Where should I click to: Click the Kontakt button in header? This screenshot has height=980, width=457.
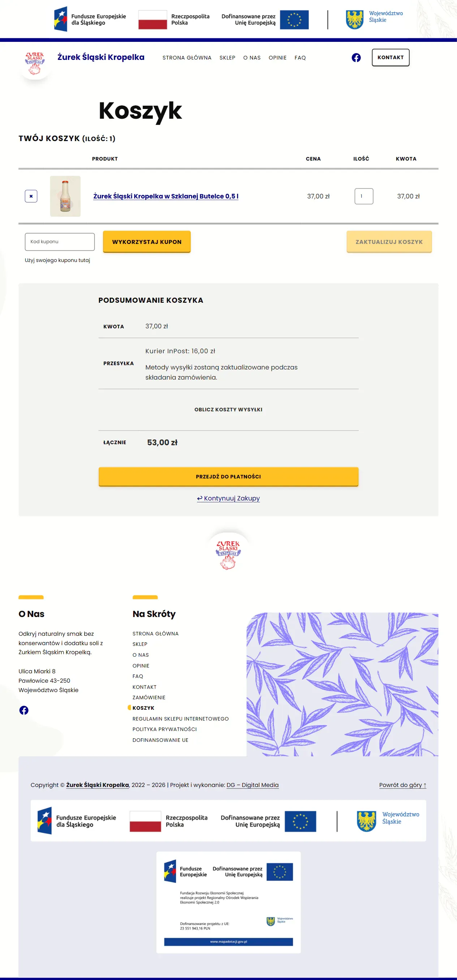pos(391,57)
